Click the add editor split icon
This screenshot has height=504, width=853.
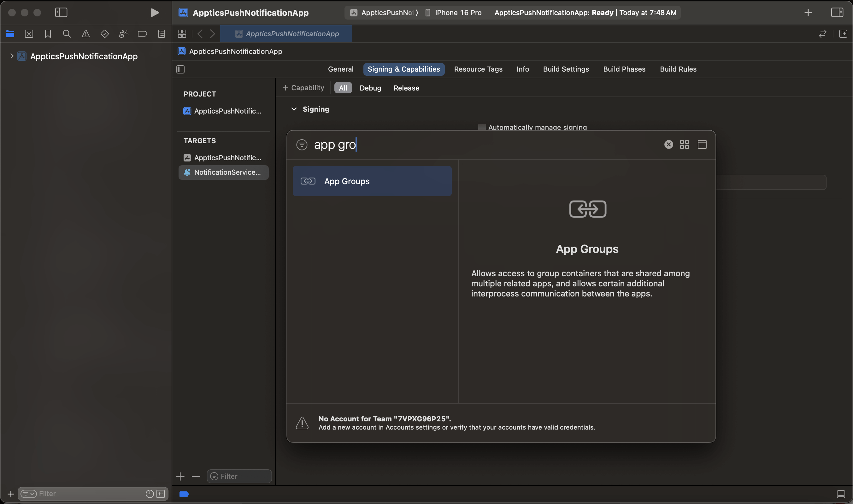click(843, 34)
